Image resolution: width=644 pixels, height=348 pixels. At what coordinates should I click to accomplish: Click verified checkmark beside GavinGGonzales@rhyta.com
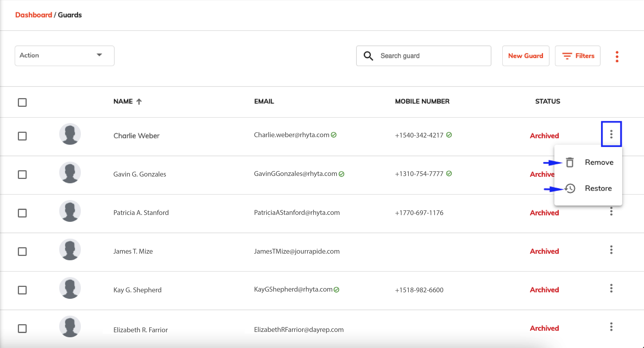tap(341, 174)
